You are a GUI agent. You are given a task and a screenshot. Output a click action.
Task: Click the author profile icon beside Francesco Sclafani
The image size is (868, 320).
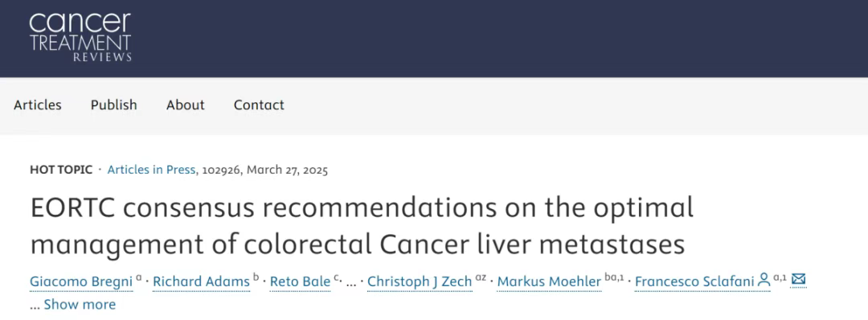(x=764, y=280)
